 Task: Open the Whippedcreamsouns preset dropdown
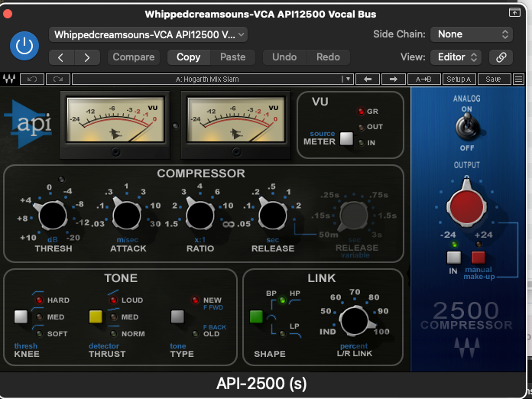tap(148, 34)
